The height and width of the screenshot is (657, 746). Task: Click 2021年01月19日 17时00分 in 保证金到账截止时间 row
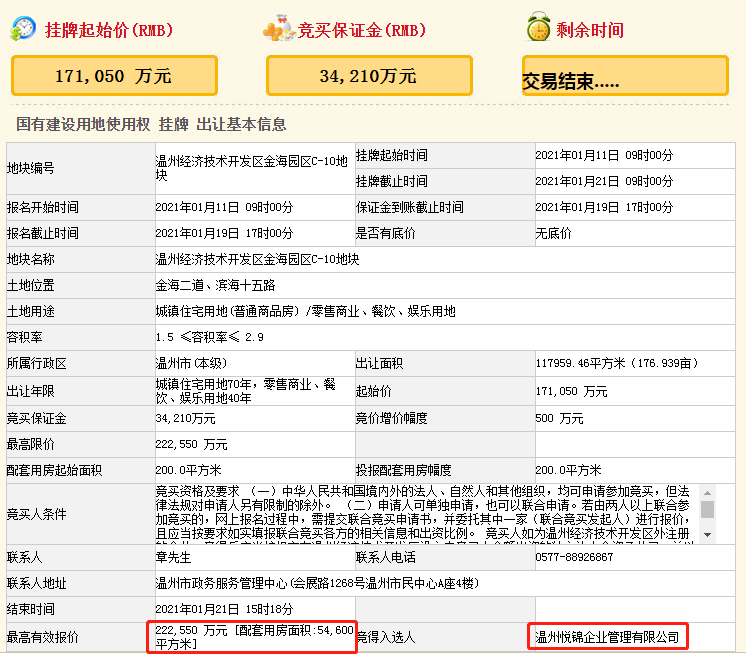(604, 207)
